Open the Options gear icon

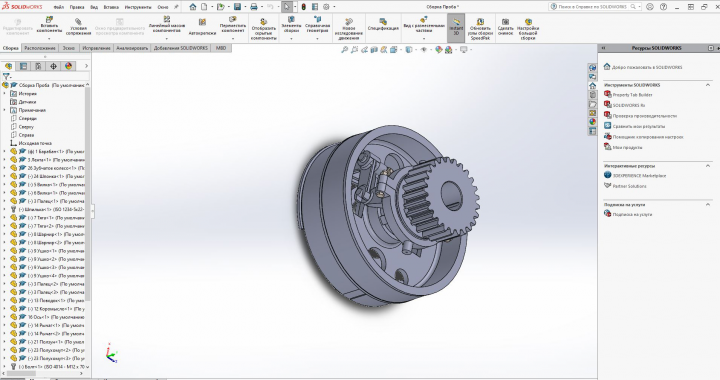(326, 7)
